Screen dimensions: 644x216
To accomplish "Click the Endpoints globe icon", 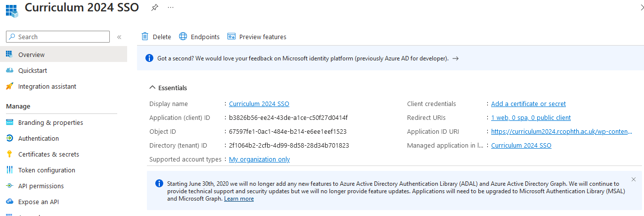I will [x=183, y=36].
